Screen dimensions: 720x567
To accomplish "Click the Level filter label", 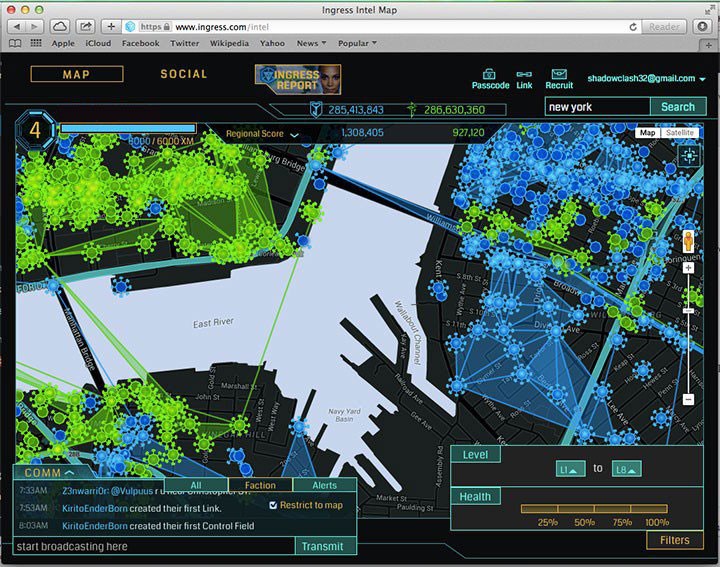I will click(x=475, y=455).
